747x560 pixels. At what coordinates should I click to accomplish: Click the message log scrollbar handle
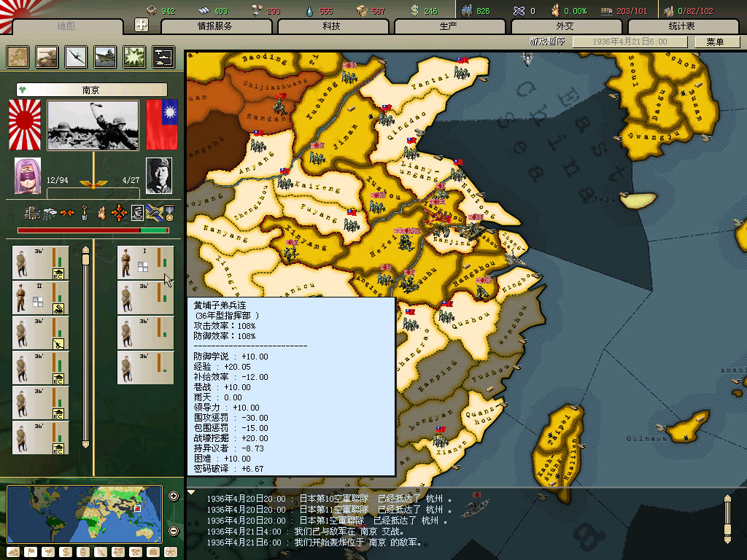[x=727, y=529]
